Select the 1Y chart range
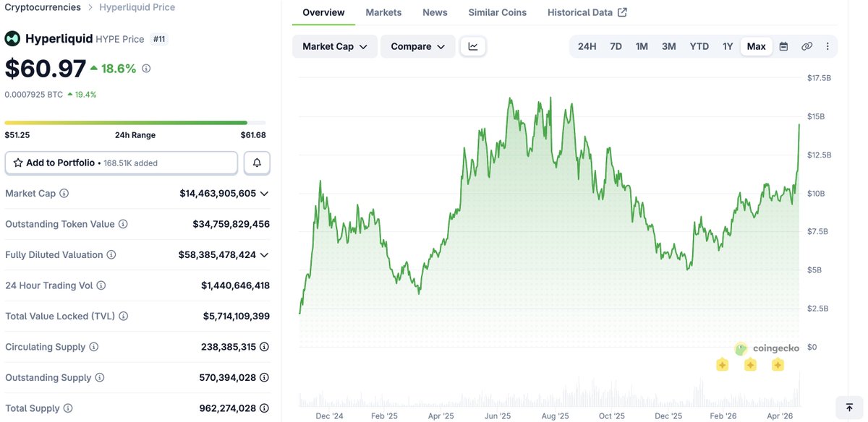 point(728,46)
